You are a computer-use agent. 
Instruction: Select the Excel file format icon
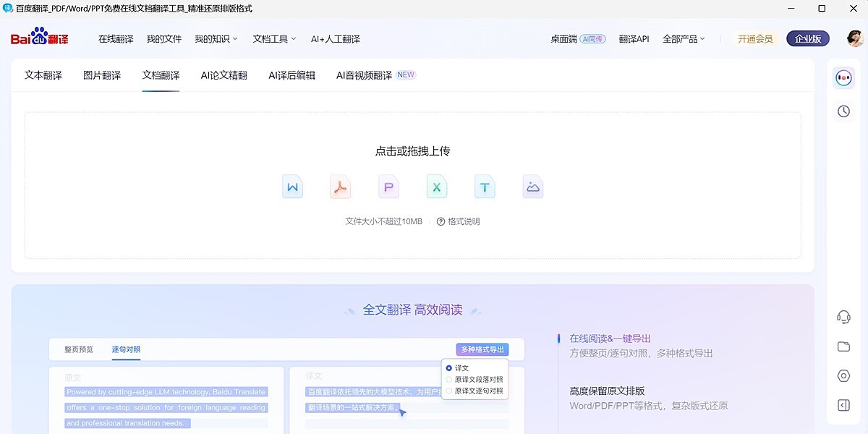(x=436, y=186)
